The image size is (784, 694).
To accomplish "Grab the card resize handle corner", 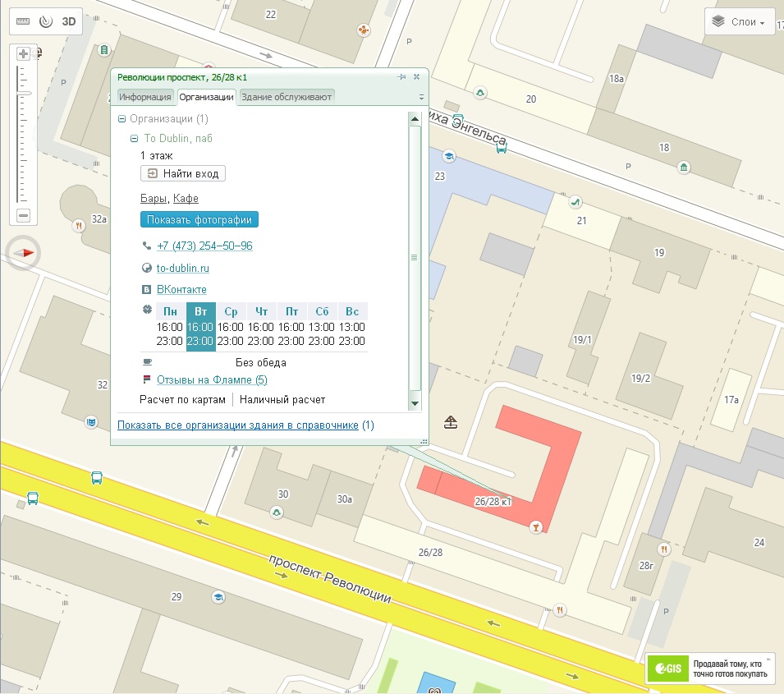I will click(x=424, y=441).
